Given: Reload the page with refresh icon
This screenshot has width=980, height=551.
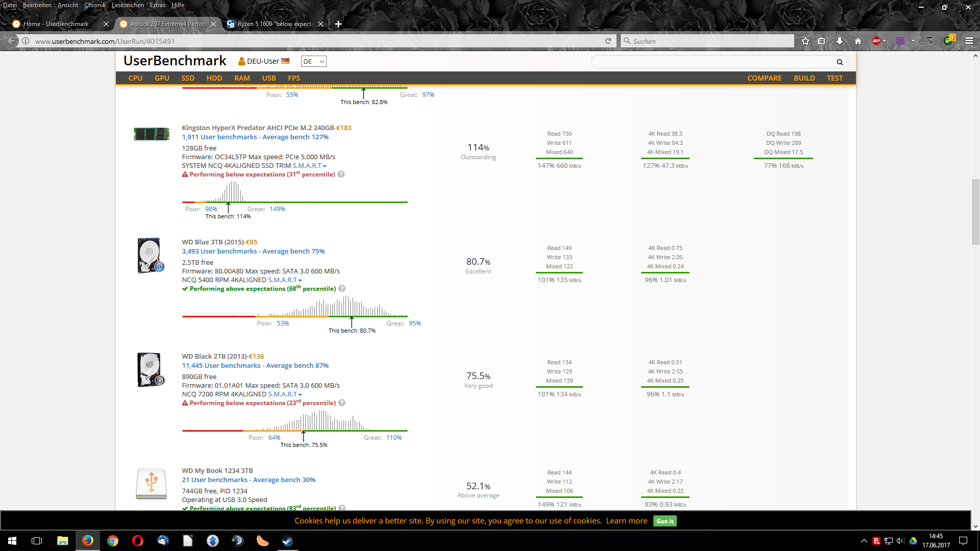Looking at the screenshot, I should click(608, 41).
